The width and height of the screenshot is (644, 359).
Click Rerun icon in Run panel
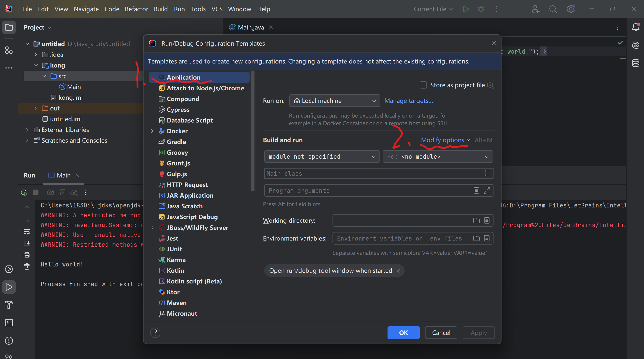click(24, 192)
